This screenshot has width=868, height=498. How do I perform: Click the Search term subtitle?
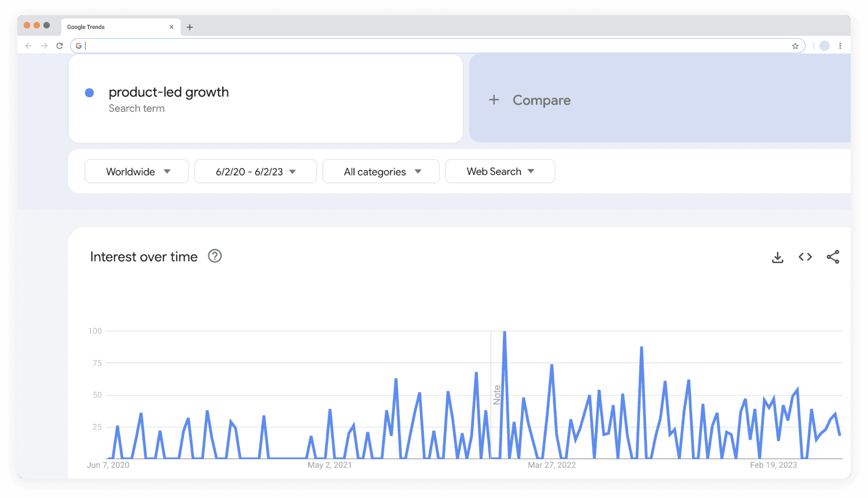click(137, 108)
